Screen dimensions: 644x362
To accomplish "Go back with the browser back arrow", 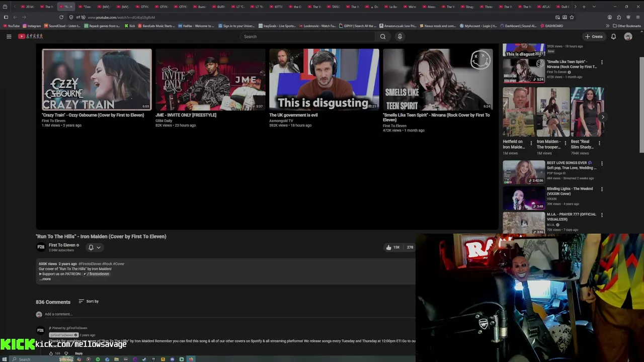I will (x=15, y=17).
